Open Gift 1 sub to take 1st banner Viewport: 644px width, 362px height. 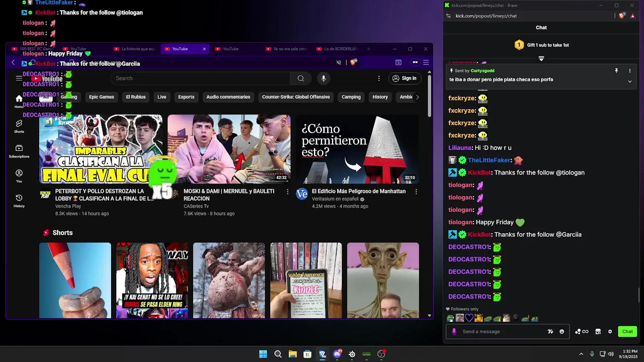[541, 45]
